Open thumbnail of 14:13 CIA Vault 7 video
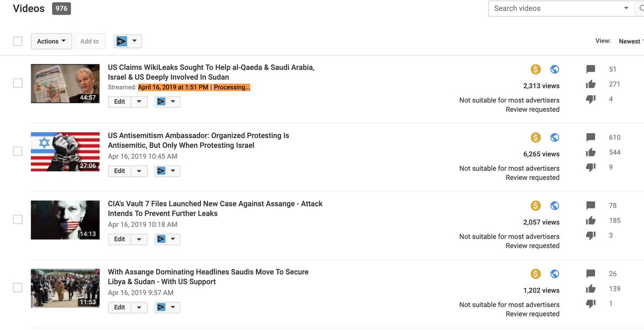This screenshot has height=330, width=644. pyautogui.click(x=65, y=220)
